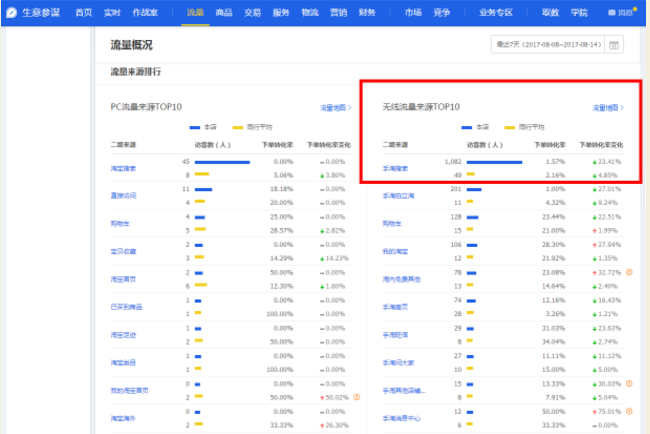Click the yellow 同行平均 legend in the PC panel

click(252, 127)
